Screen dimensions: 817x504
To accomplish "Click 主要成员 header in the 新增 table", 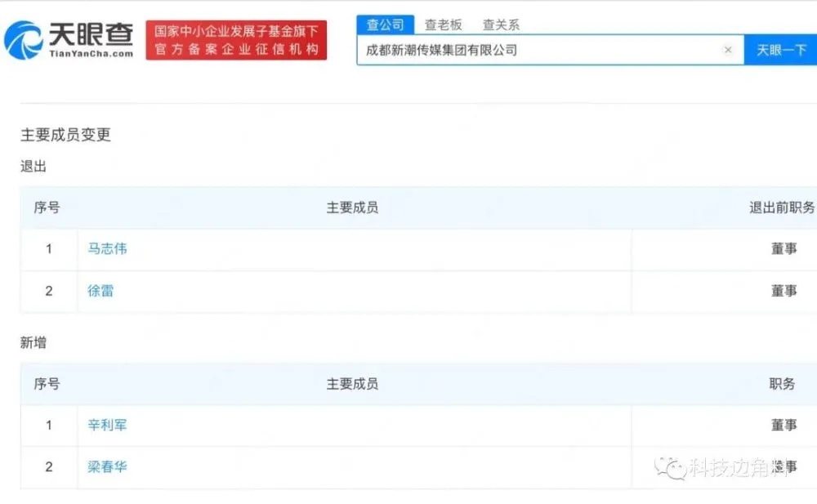I will coord(352,384).
